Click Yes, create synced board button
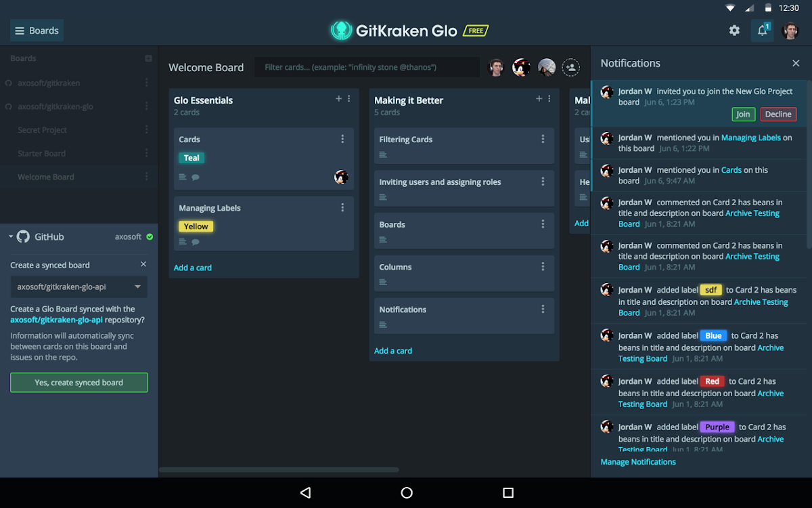The height and width of the screenshot is (508, 812). tap(78, 383)
